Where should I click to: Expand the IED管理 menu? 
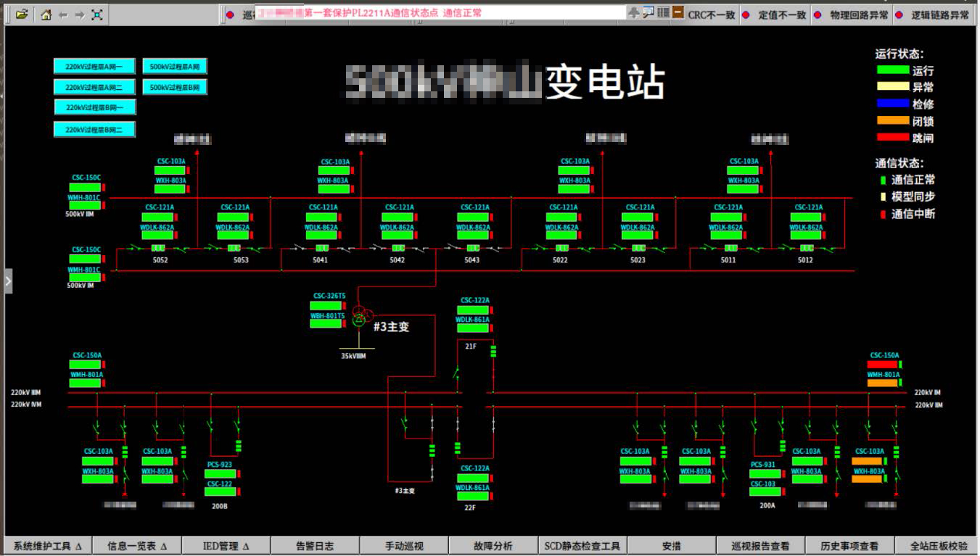pos(226,546)
